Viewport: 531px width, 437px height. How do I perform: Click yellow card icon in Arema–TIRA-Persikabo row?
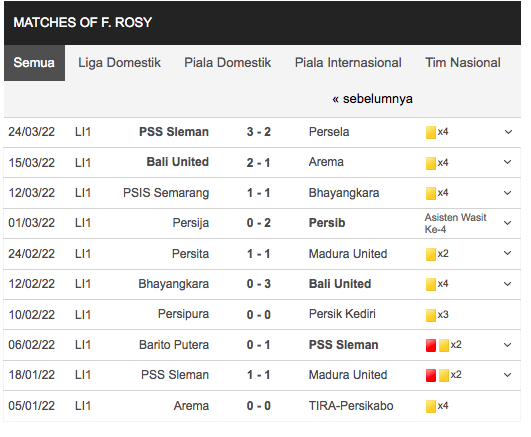(430, 406)
